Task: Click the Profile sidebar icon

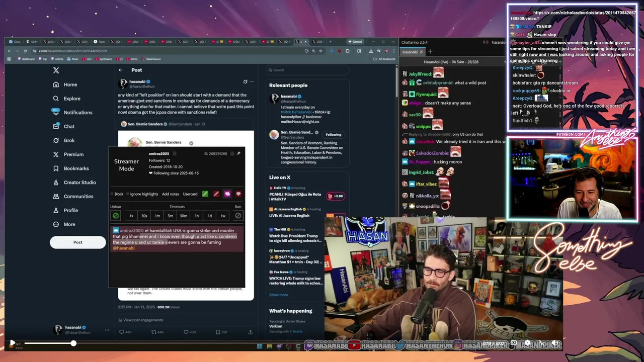Action: click(56, 210)
